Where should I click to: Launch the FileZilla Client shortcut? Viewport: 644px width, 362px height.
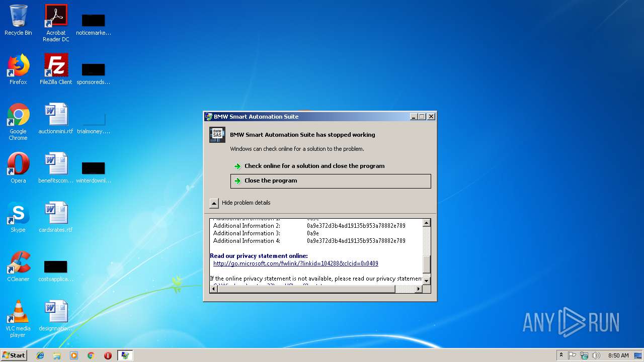pyautogui.click(x=56, y=69)
